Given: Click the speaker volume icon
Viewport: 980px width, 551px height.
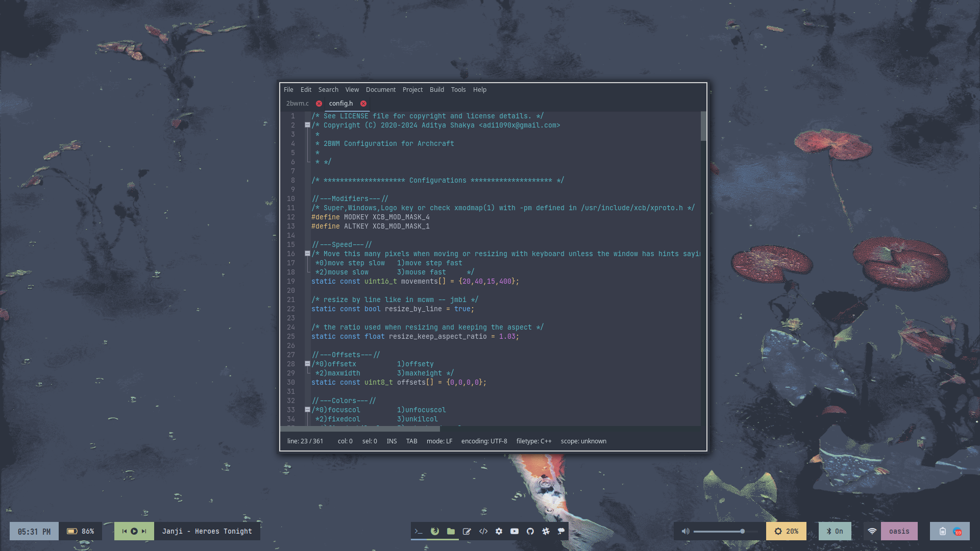Looking at the screenshot, I should coord(685,531).
